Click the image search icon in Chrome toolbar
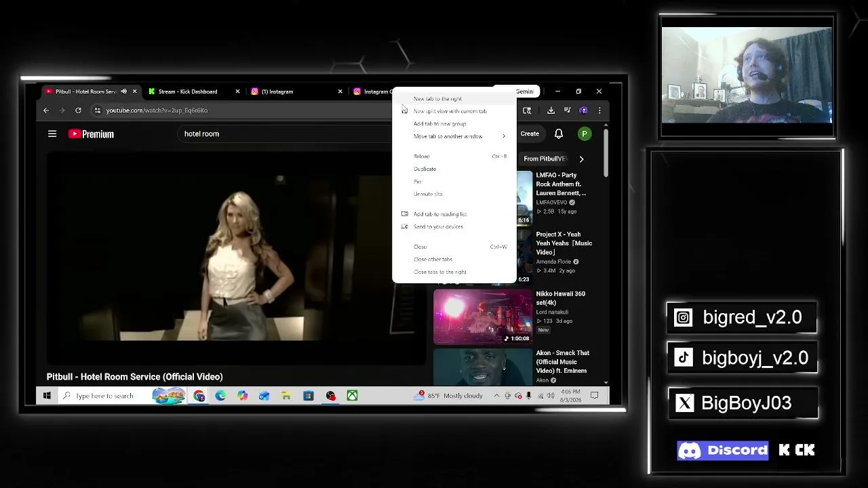This screenshot has height=488, width=868. coord(527,110)
